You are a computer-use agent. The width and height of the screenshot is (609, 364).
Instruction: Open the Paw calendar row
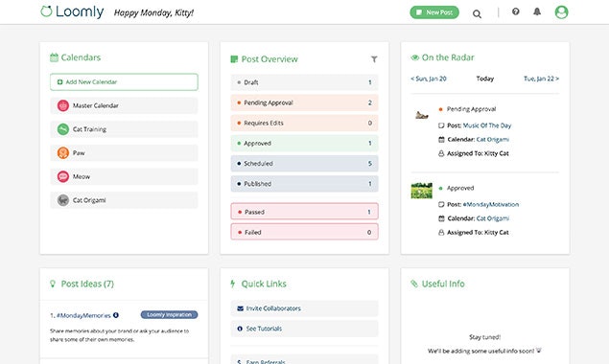[124, 153]
